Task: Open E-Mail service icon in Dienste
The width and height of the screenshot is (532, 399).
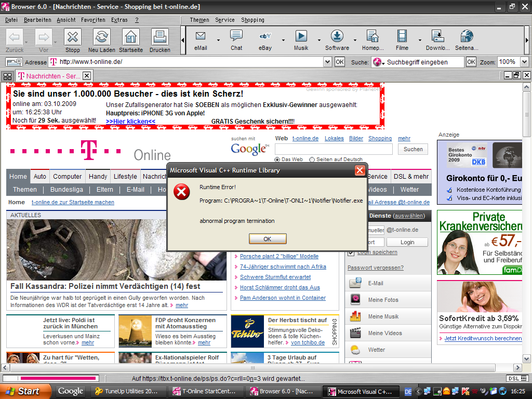Action: 355,283
